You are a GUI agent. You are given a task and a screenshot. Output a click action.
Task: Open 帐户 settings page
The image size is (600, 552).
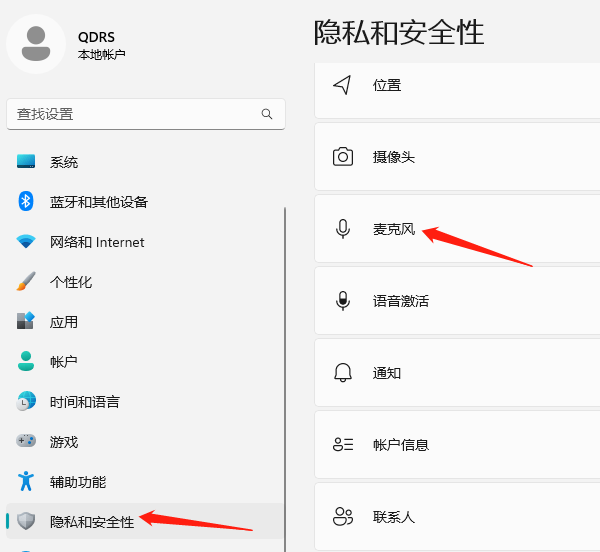[64, 362]
